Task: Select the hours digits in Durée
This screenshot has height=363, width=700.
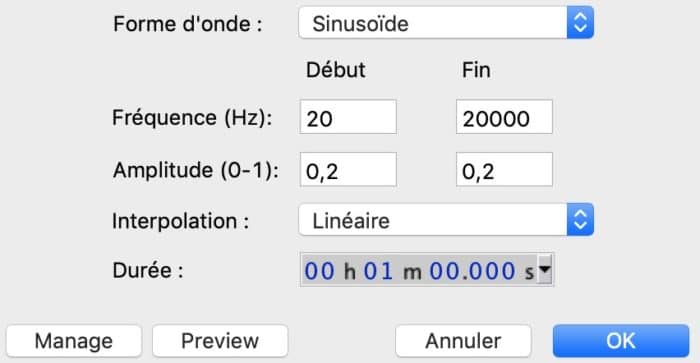Action: (319, 271)
